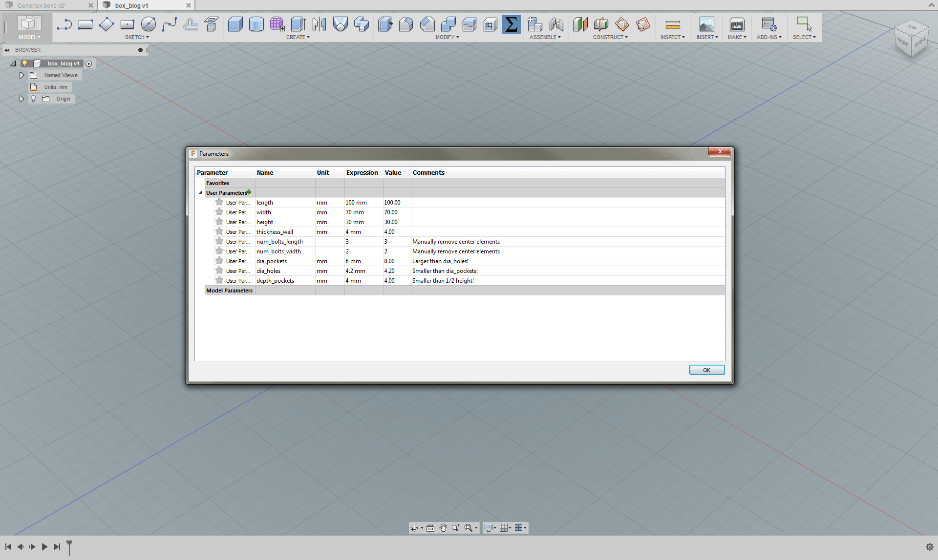
Task: Click the Sigma Change Parameters icon
Action: click(511, 24)
